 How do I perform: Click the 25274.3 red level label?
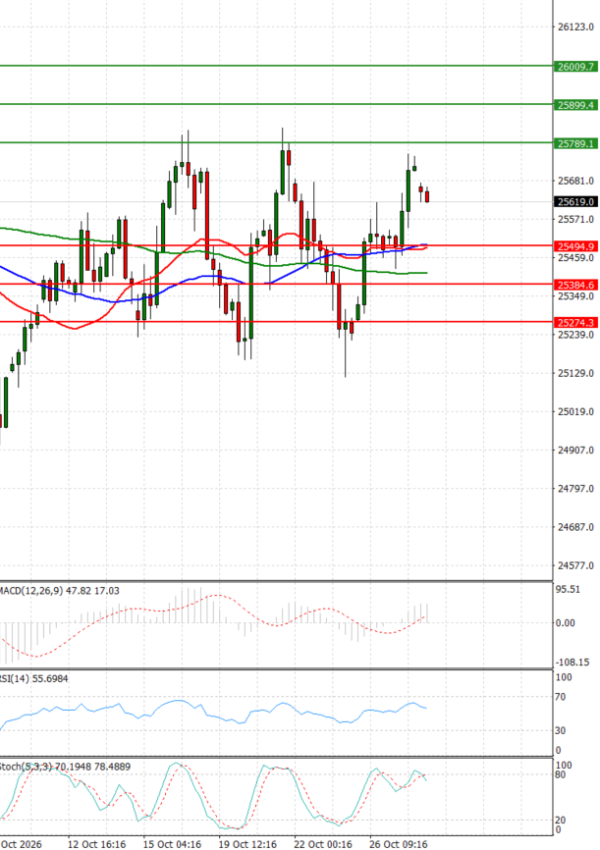coord(576,323)
